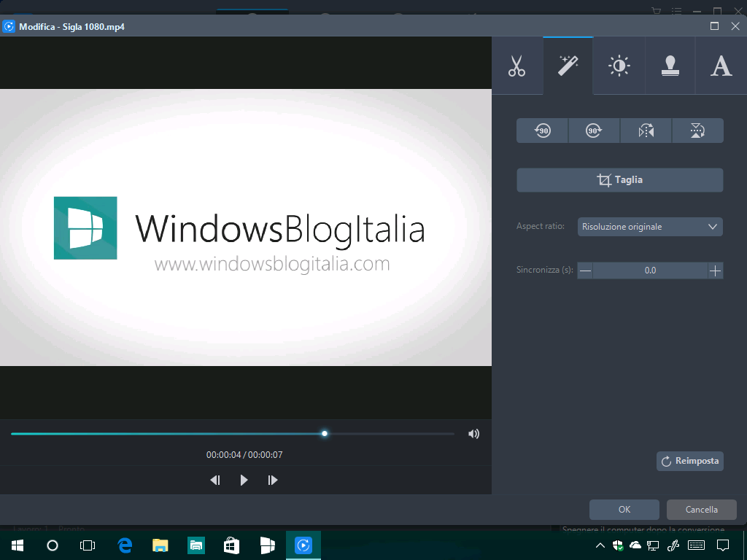The height and width of the screenshot is (560, 747).
Task: Show hidden system tray icons
Action: pos(600,545)
